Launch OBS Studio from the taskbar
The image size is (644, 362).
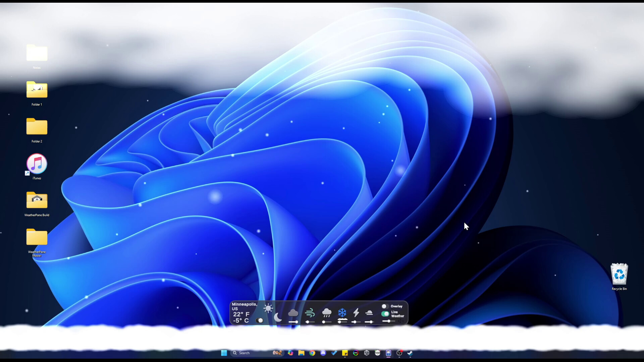399,353
